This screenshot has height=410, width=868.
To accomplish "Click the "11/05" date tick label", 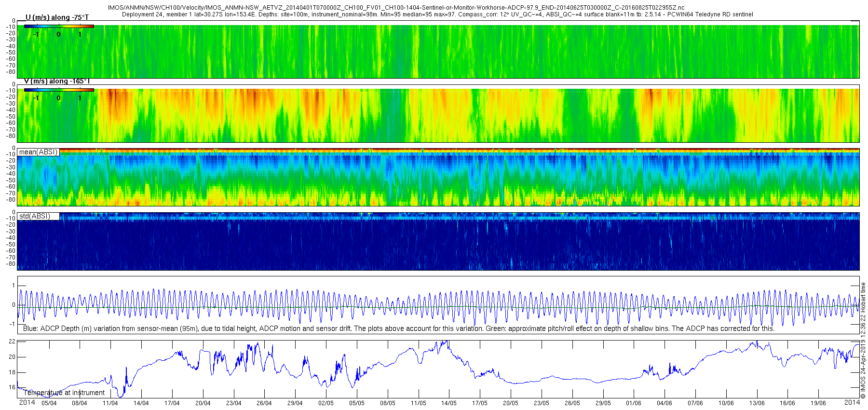I will 419,403.
